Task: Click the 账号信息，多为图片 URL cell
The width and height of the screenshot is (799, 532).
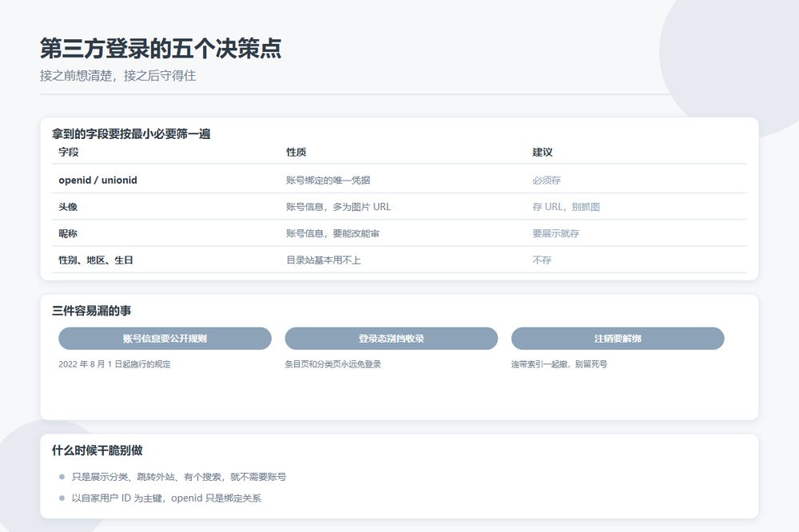Action: click(x=338, y=206)
